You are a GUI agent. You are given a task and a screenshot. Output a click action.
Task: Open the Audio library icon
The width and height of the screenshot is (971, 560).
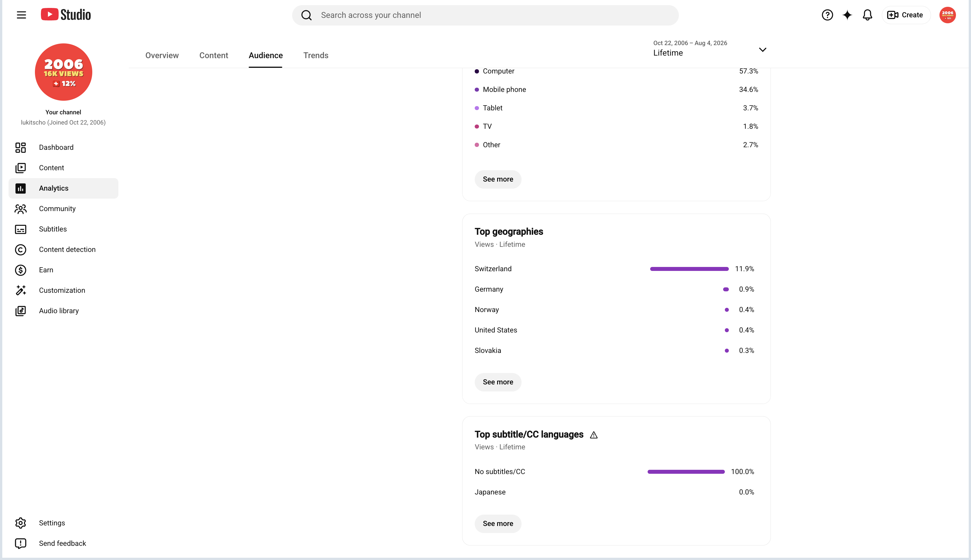pyautogui.click(x=20, y=311)
